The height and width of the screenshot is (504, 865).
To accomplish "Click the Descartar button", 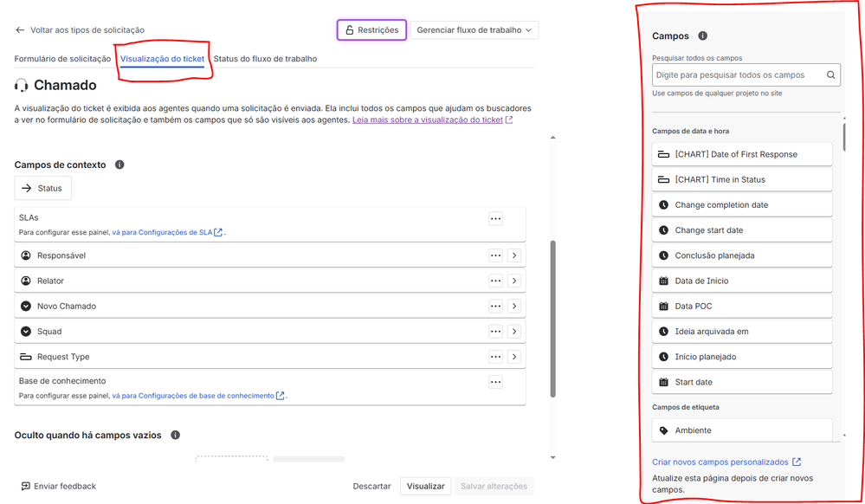I will click(371, 487).
